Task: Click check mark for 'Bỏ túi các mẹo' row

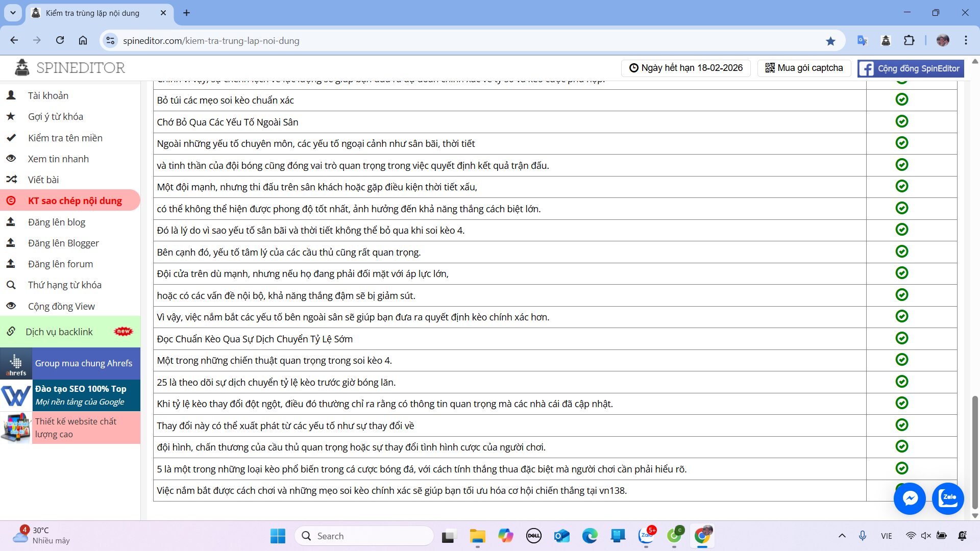Action: pos(901,99)
